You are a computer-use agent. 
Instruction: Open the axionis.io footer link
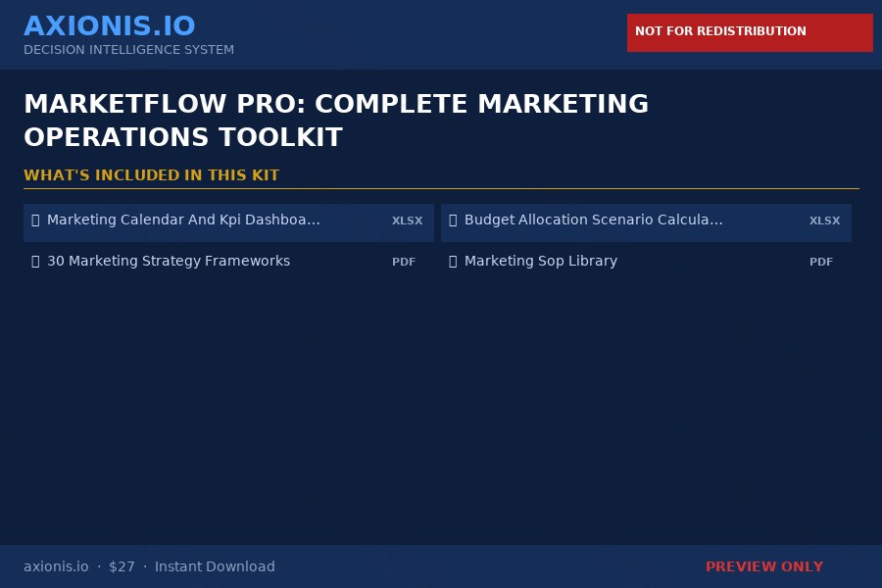56,566
